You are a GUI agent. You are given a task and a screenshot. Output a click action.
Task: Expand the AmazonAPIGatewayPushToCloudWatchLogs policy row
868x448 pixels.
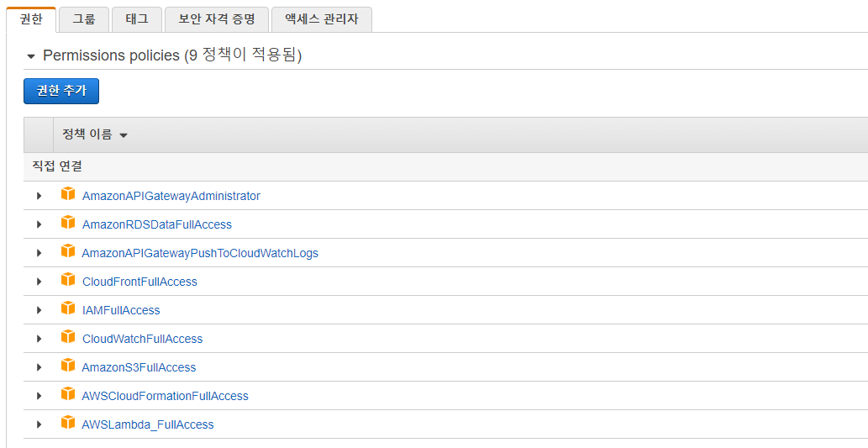pyautogui.click(x=39, y=253)
